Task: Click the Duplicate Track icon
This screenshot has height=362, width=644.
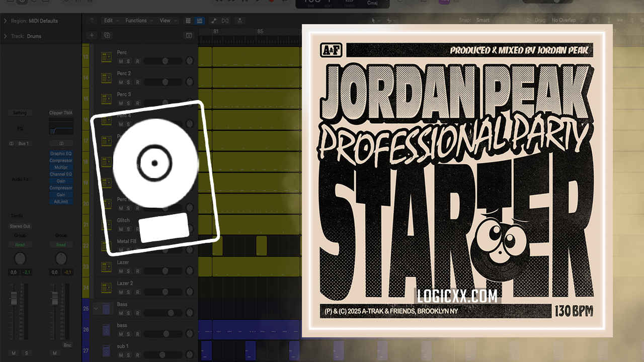Action: click(107, 35)
